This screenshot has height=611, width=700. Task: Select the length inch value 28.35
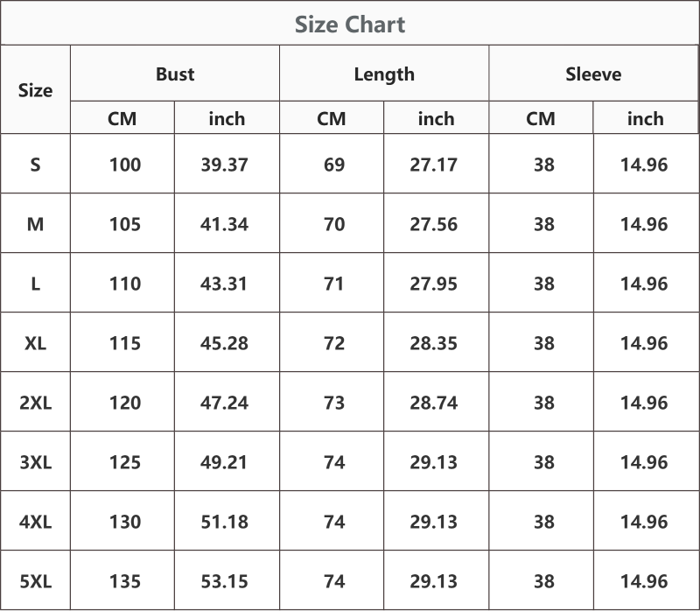433,343
